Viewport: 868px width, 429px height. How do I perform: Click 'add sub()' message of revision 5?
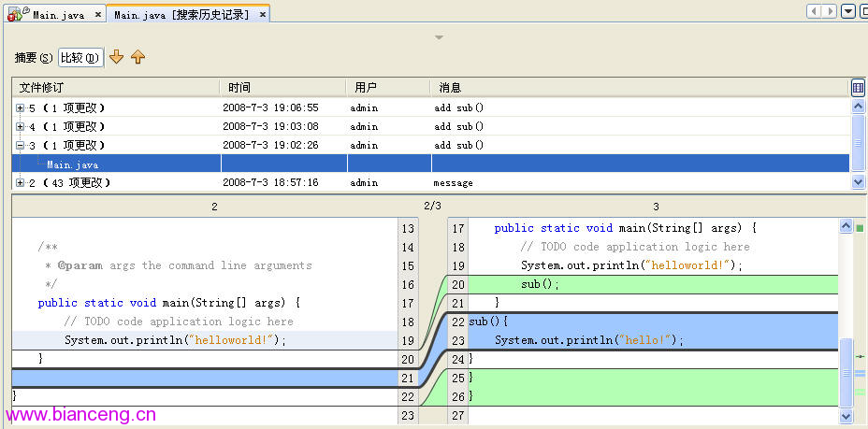[x=459, y=107]
